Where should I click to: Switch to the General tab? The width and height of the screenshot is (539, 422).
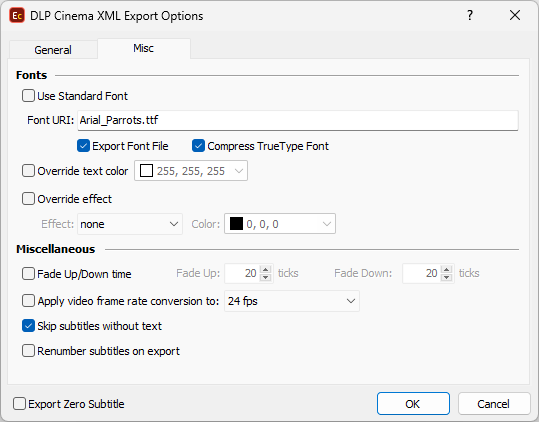[x=53, y=50]
